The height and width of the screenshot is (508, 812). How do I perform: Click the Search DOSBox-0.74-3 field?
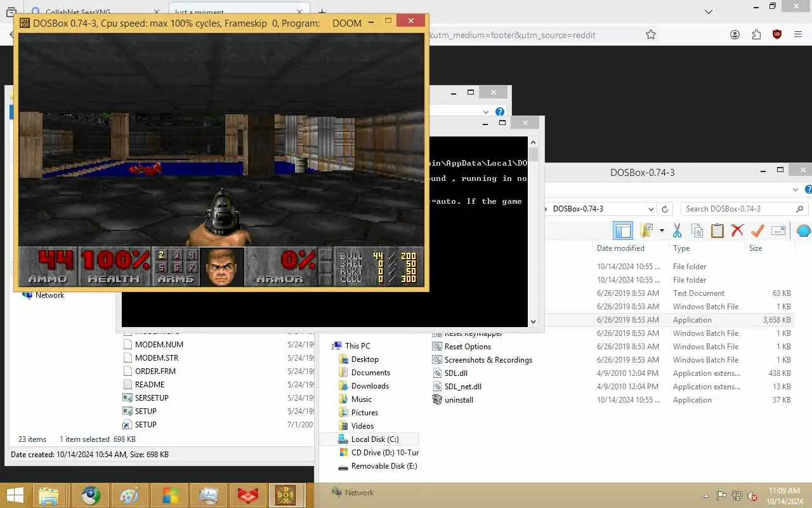click(x=745, y=209)
